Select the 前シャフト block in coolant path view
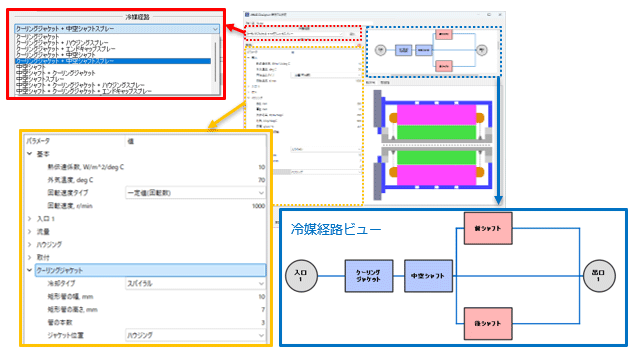Viewport: 630px width, 360px height. 488,228
